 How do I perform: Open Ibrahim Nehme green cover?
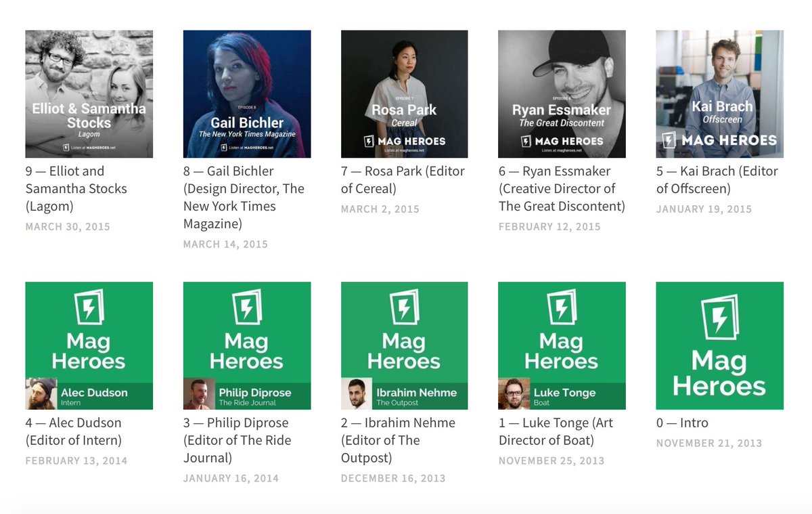coord(405,346)
